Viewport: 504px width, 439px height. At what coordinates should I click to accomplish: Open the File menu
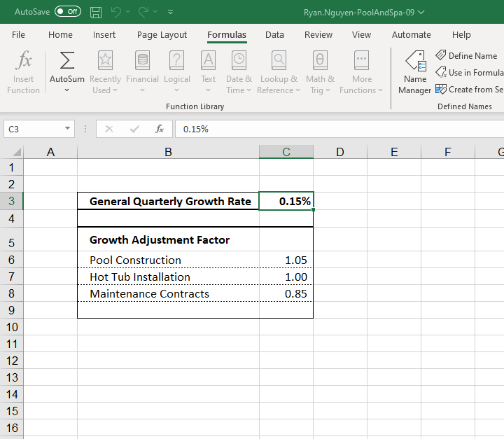click(x=18, y=35)
